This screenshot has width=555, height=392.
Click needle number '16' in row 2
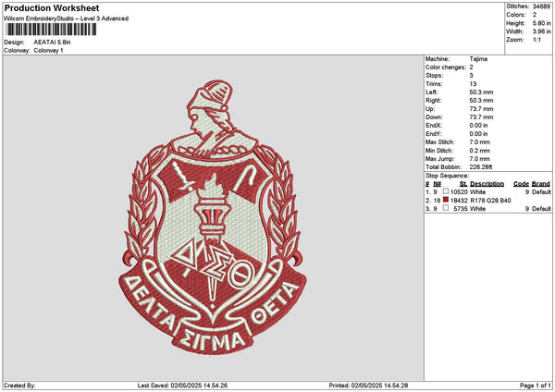click(437, 201)
